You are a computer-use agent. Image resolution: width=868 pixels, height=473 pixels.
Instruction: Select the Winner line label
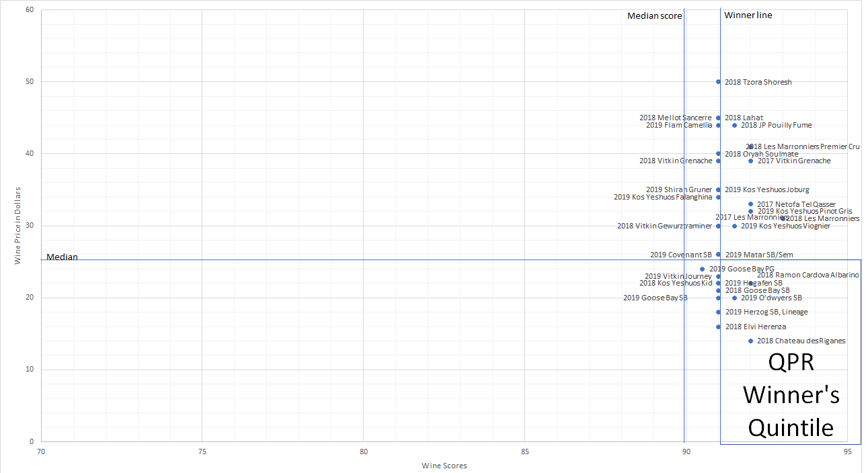tap(748, 15)
